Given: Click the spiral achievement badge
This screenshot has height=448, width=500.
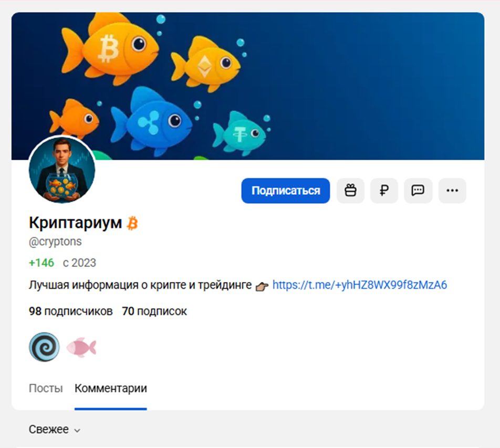Looking at the screenshot, I should pos(44,347).
